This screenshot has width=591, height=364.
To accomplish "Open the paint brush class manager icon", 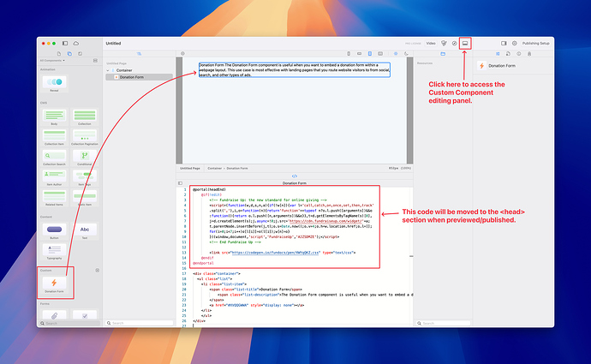I will click(444, 44).
